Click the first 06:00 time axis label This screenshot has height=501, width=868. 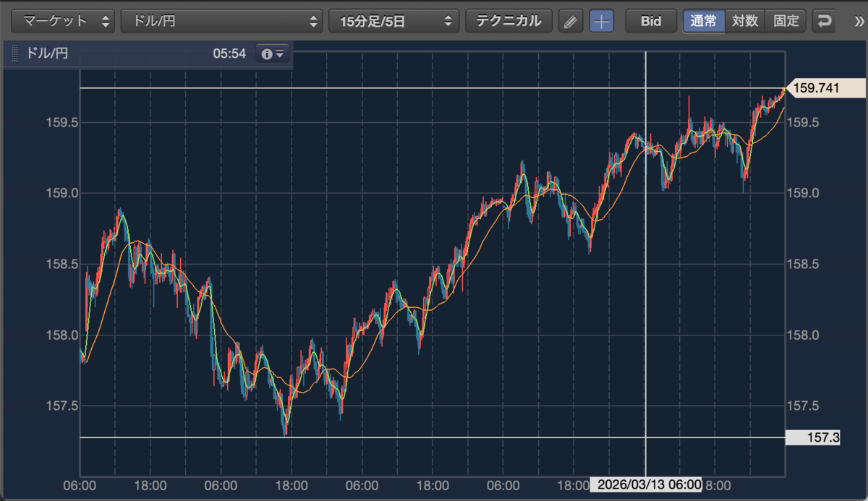click(x=80, y=484)
